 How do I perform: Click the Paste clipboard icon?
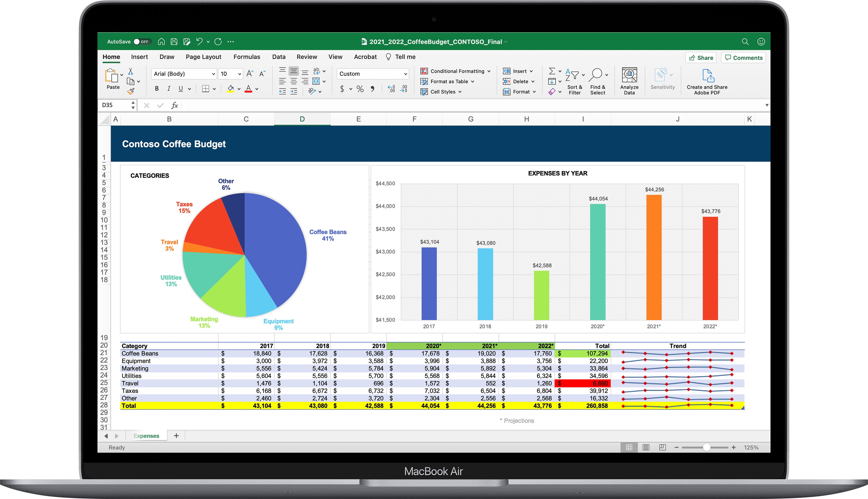click(111, 75)
